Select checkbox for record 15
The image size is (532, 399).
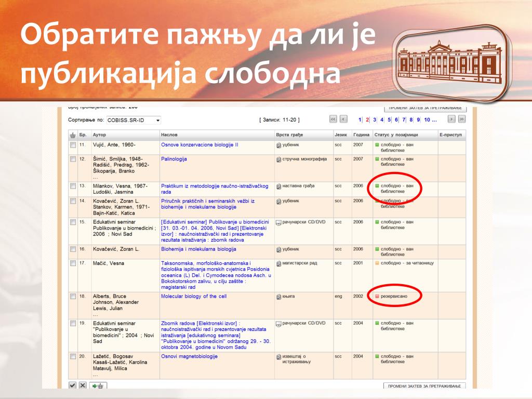point(73,222)
